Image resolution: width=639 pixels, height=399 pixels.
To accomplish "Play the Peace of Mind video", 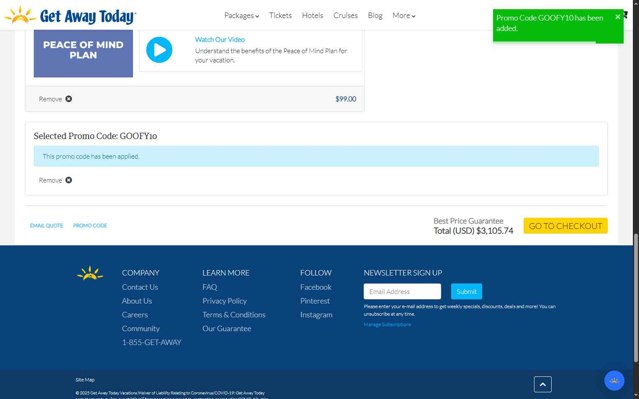I will pyautogui.click(x=159, y=50).
